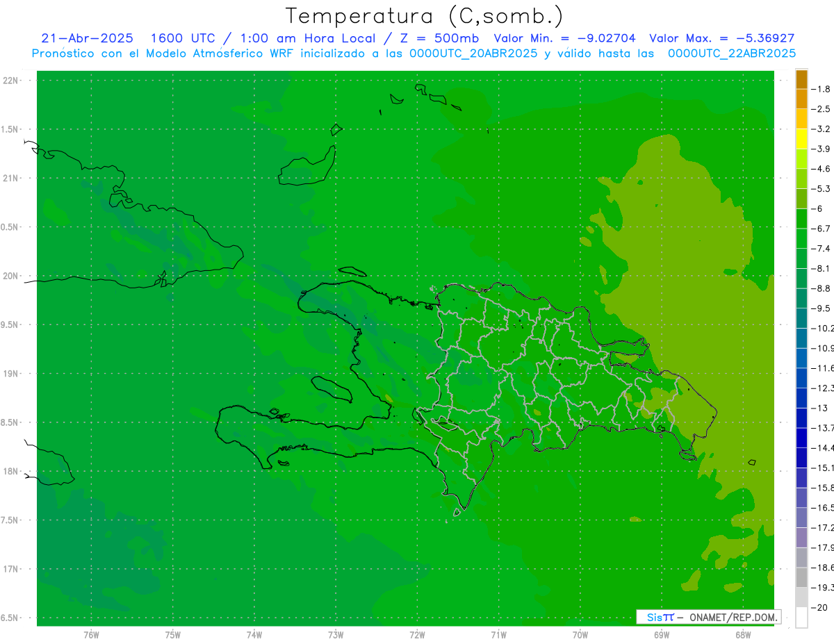Select '1:00 am Hora Local' text

pyautogui.click(x=308, y=38)
